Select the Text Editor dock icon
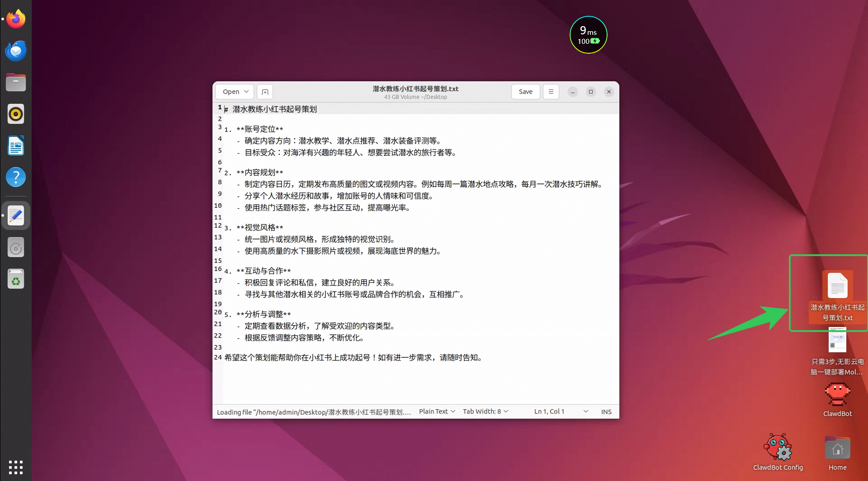 pyautogui.click(x=16, y=215)
